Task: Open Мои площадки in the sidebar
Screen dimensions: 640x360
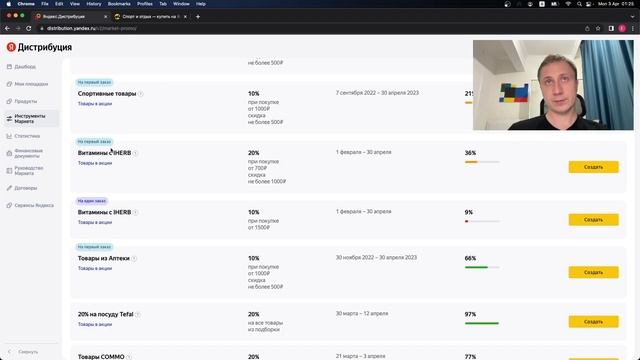Action: coord(27,84)
